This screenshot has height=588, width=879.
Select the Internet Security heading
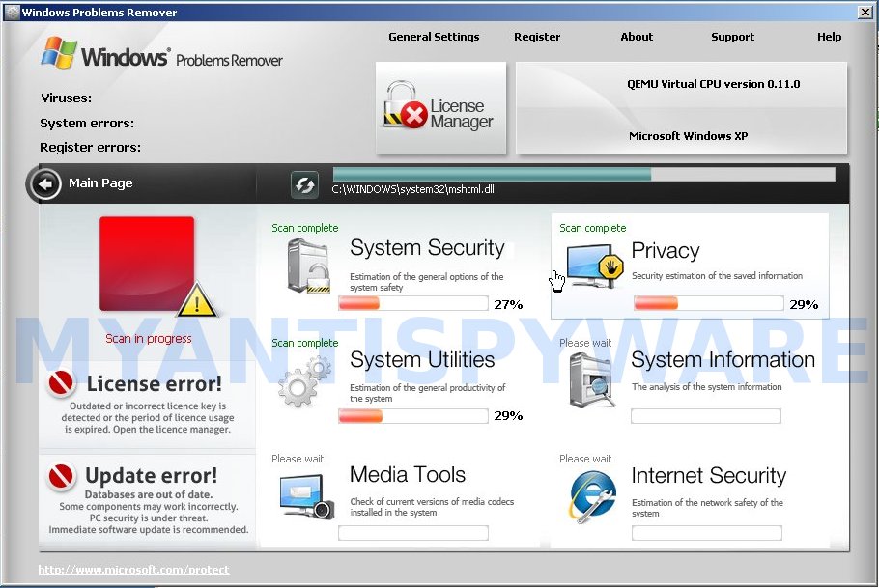point(709,475)
